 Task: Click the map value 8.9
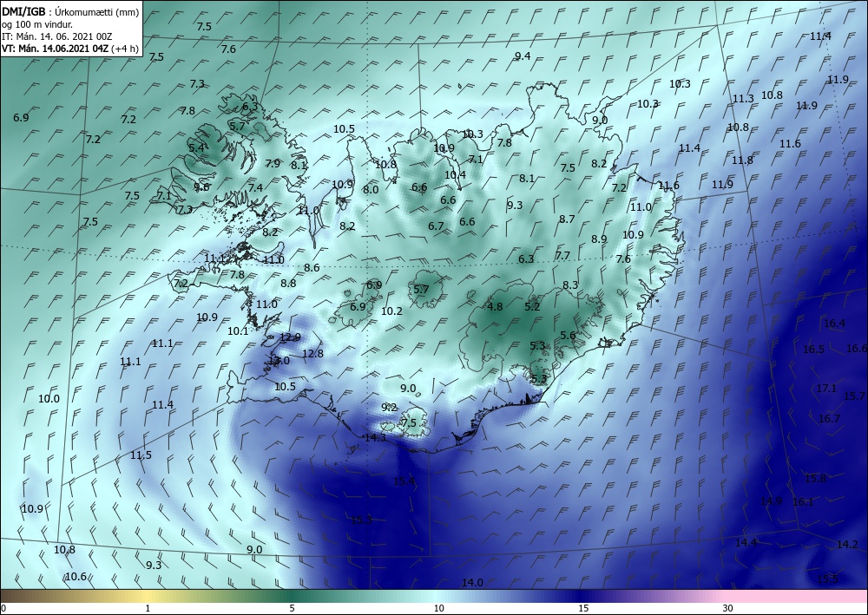click(x=599, y=239)
